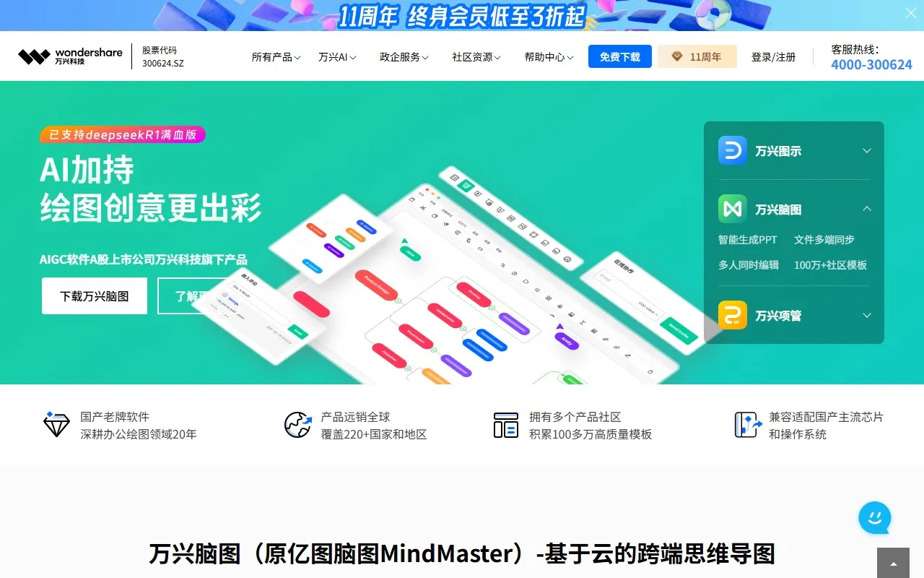
Task: Expand the 所有产品 dropdown
Action: tap(276, 56)
